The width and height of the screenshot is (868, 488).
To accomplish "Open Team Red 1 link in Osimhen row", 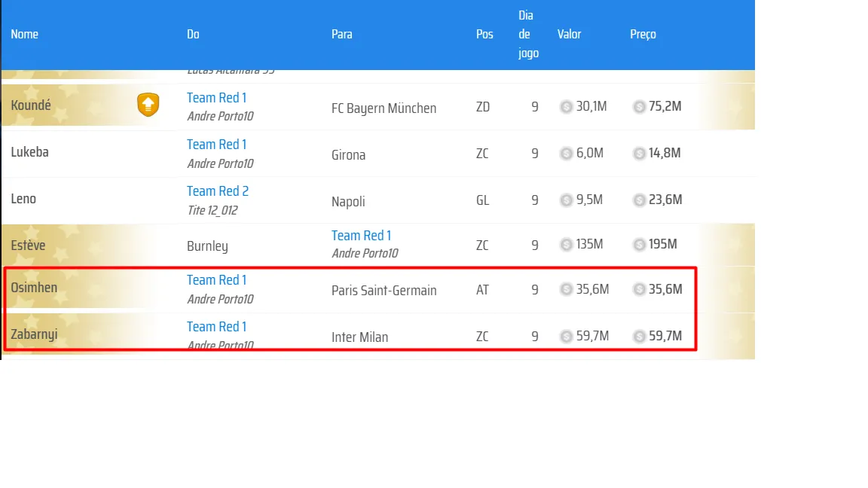I will pos(216,280).
